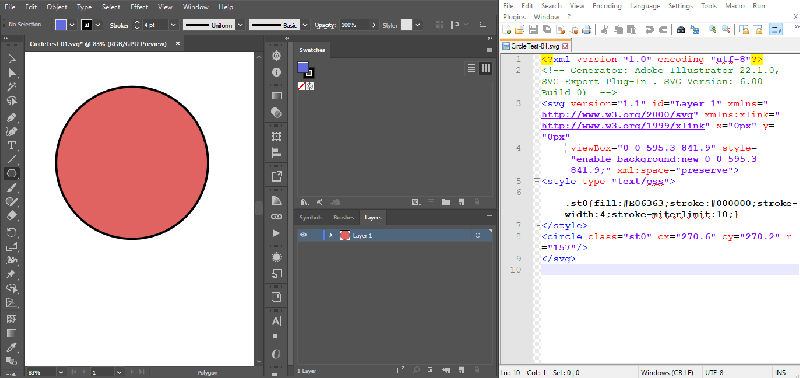Click the blue fill color swatch

point(61,24)
